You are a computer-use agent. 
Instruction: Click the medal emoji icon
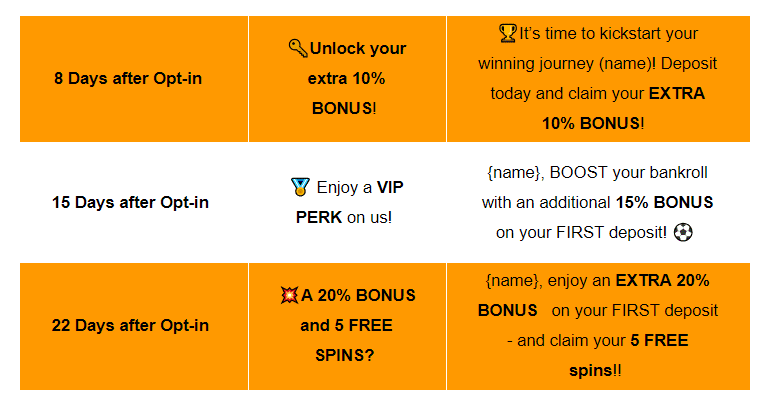[300, 187]
